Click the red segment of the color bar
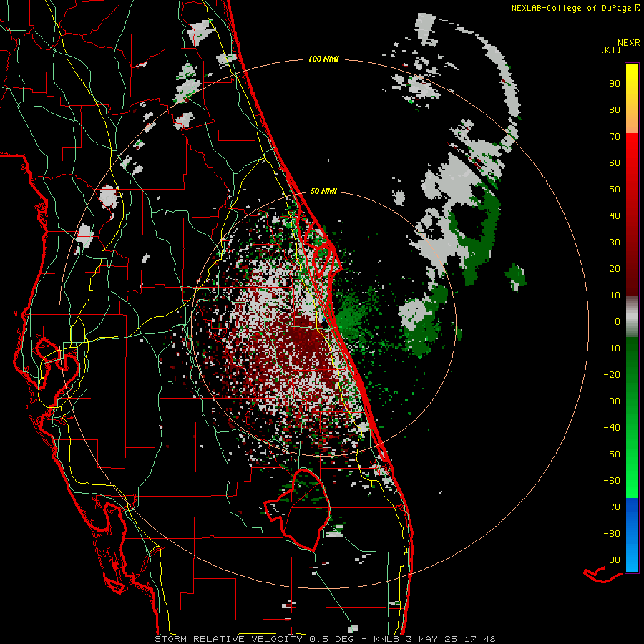The height and width of the screenshot is (644, 644). pyautogui.click(x=632, y=215)
